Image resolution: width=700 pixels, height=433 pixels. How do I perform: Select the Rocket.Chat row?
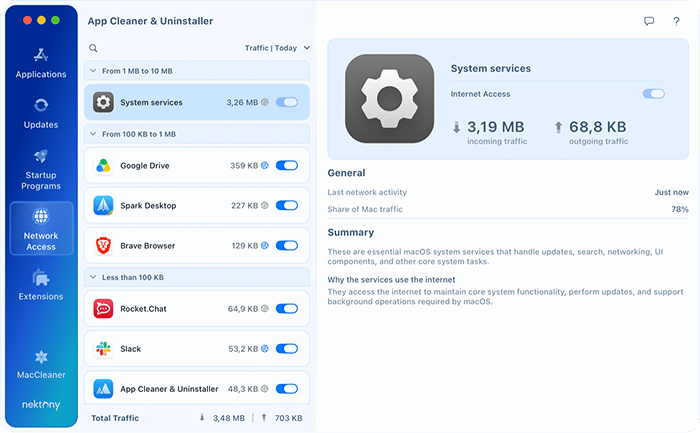coord(197,308)
